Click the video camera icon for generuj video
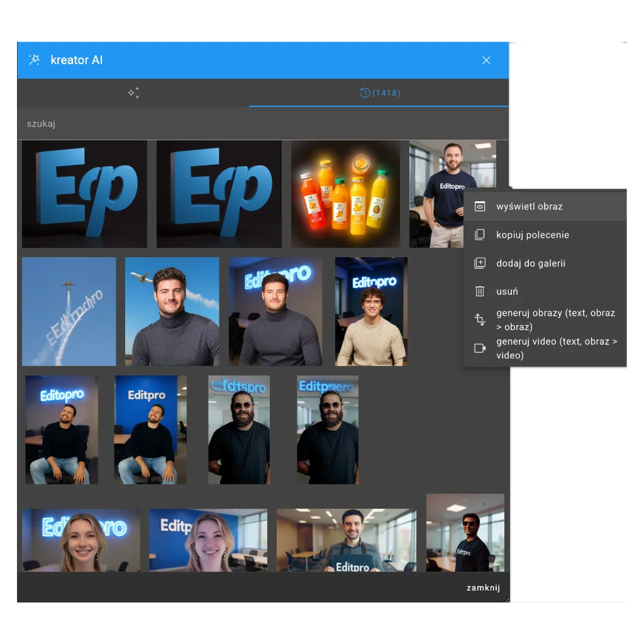Viewport: 644px width, 644px height. 480,348
